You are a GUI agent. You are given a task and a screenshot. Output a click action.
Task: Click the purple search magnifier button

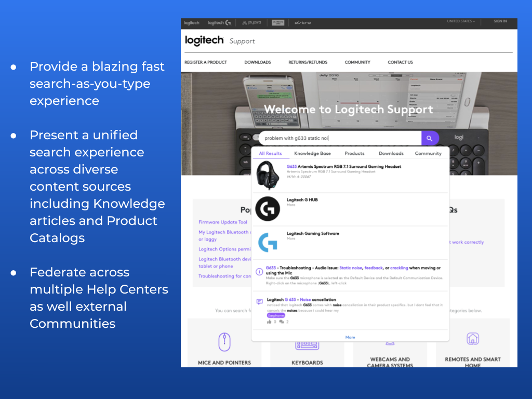[429, 138]
